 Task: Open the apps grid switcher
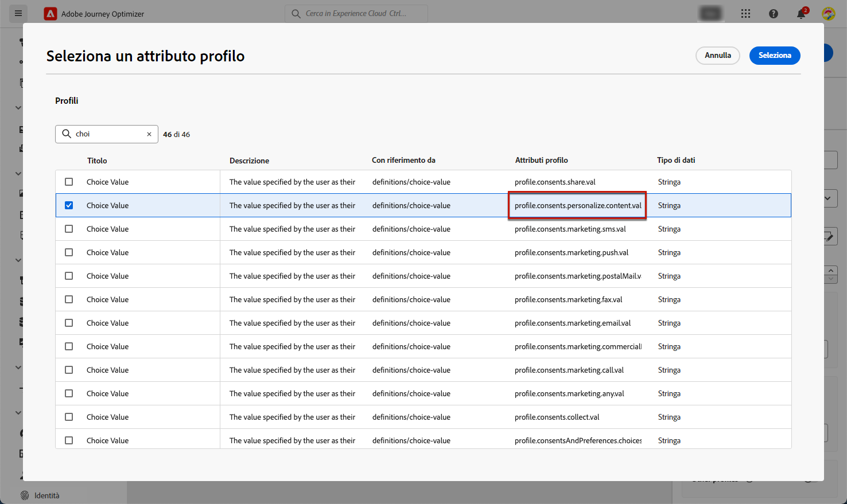(745, 14)
